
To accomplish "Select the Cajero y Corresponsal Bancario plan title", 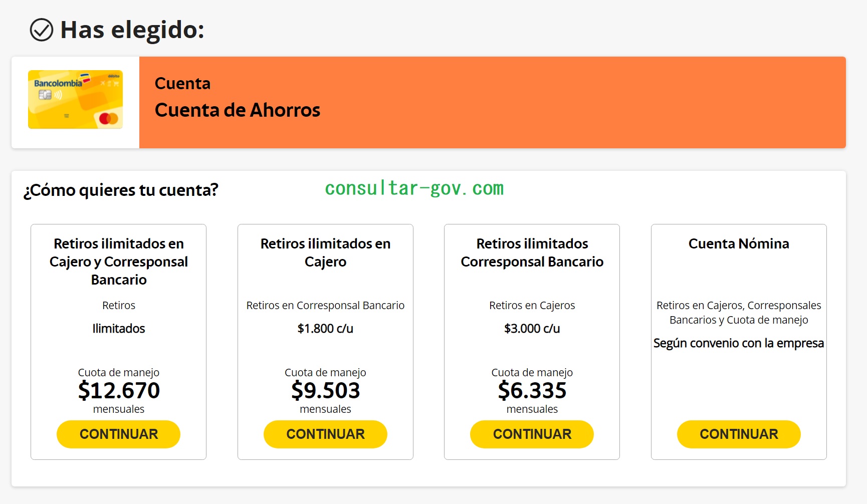I will [x=119, y=262].
